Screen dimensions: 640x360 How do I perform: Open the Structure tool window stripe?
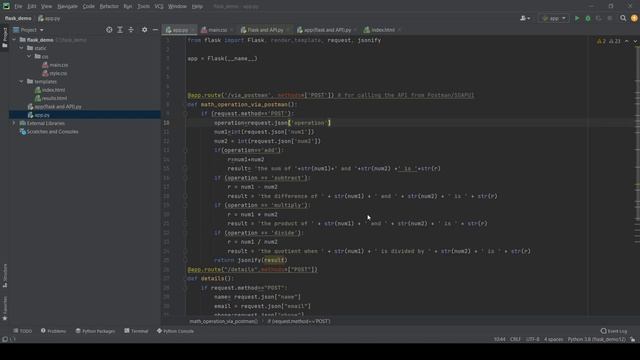[x=5, y=276]
